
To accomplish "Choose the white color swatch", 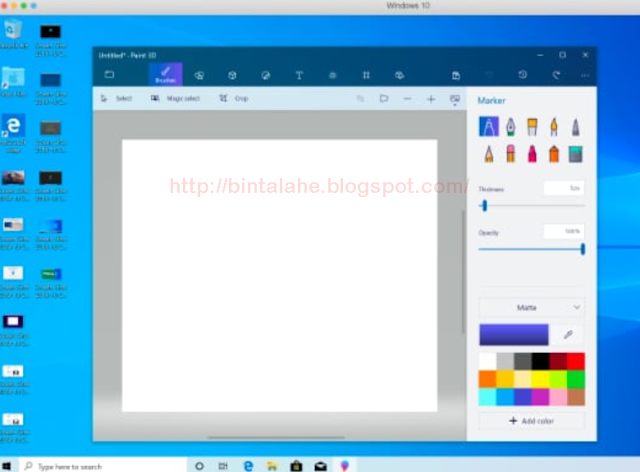I will click(487, 361).
